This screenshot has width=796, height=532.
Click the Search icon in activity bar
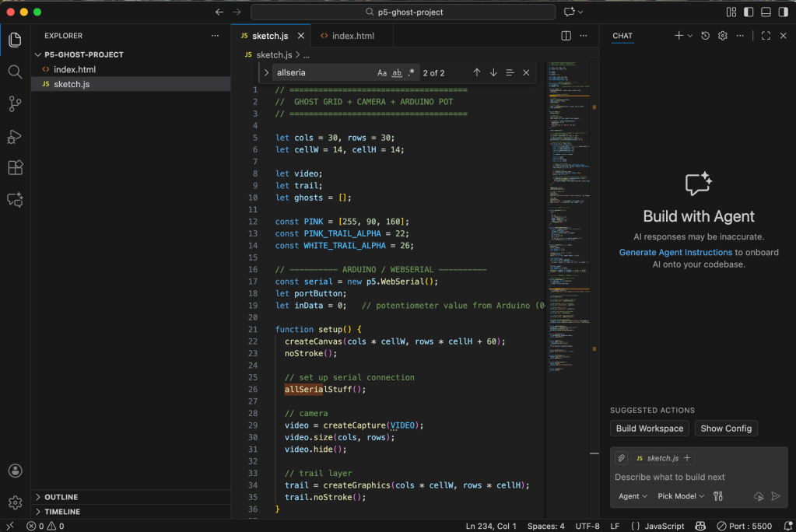(15, 72)
